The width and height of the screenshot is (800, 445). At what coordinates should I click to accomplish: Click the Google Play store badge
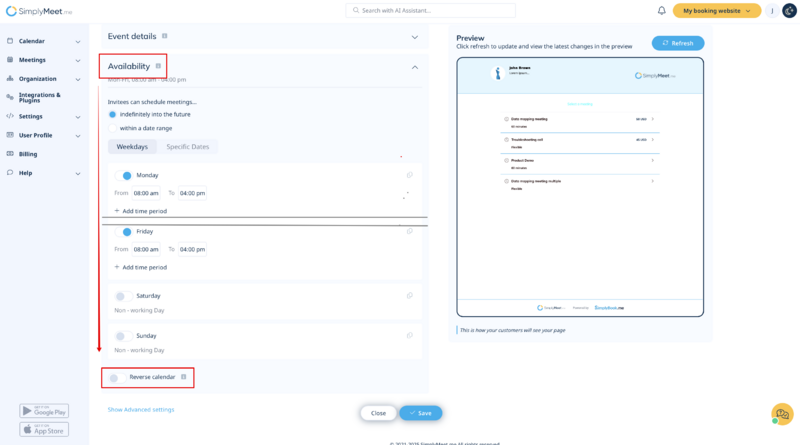44,411
